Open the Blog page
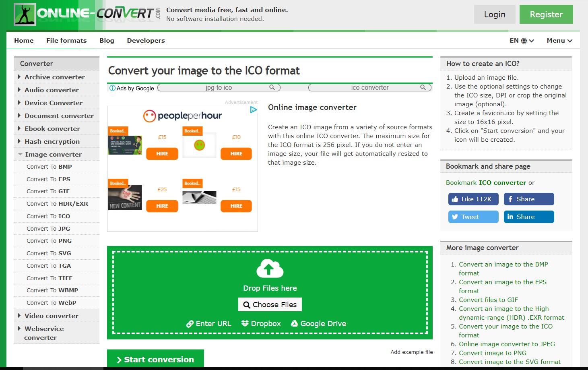The height and width of the screenshot is (370, 588). [107, 41]
